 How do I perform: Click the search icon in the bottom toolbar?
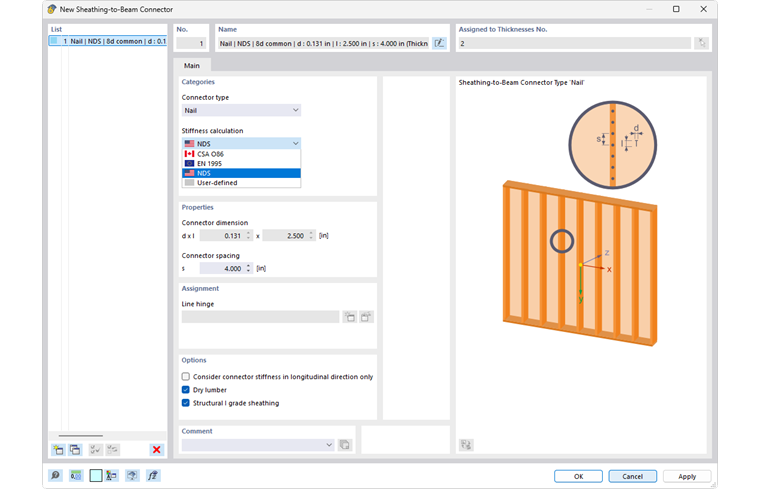click(56, 475)
